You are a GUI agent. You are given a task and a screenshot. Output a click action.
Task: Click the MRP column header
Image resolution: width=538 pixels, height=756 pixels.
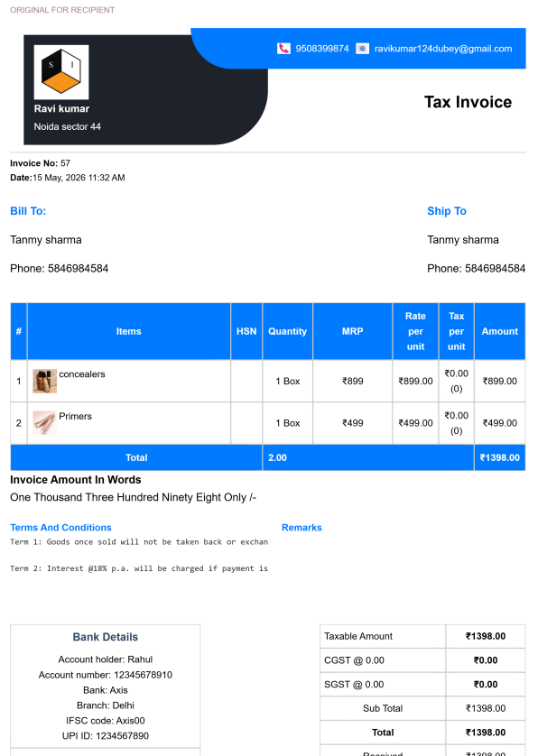[353, 331]
